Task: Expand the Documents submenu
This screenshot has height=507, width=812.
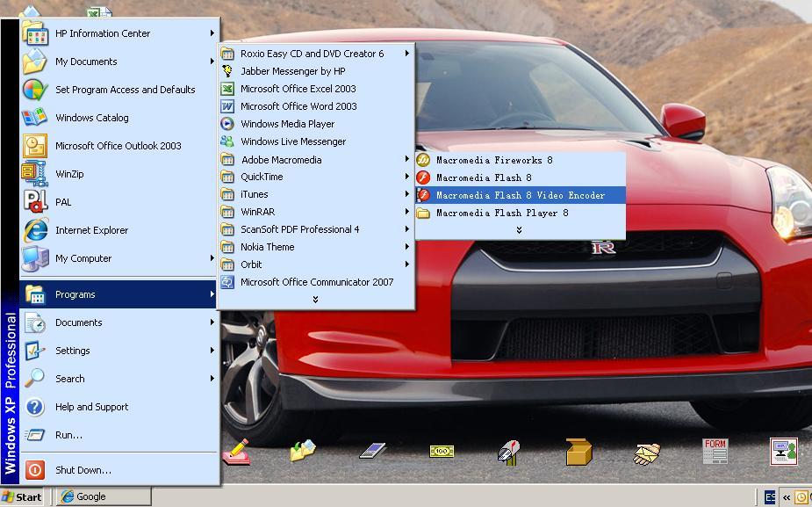Action: (x=119, y=322)
